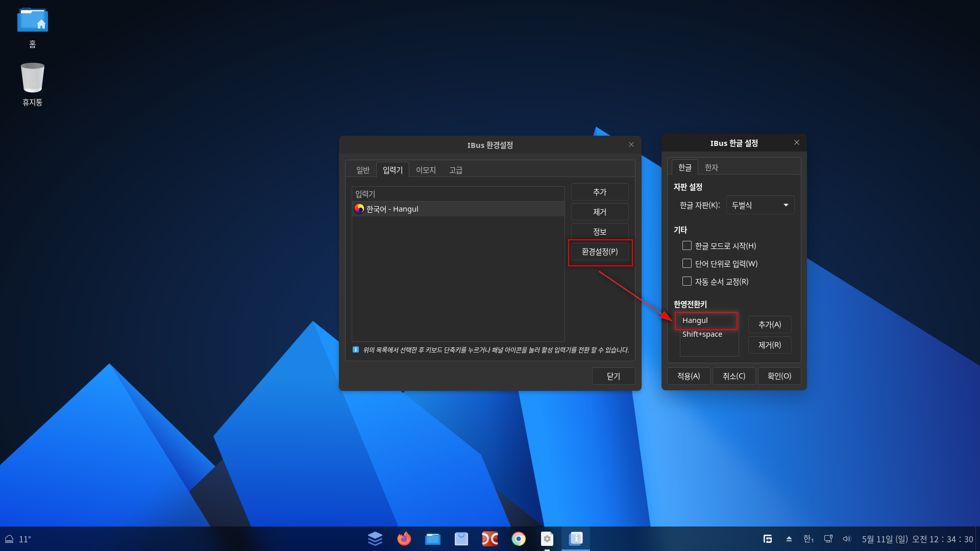
Task: Click the network connection tray icon
Action: pyautogui.click(x=828, y=539)
